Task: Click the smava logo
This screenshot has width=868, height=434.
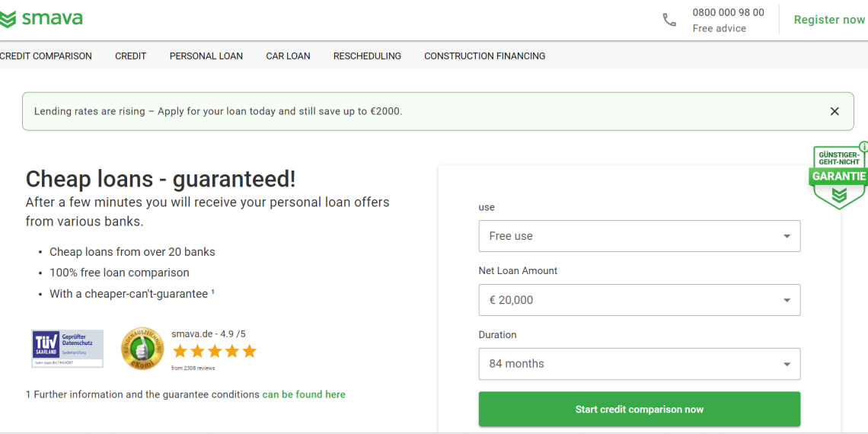Action: tap(42, 19)
